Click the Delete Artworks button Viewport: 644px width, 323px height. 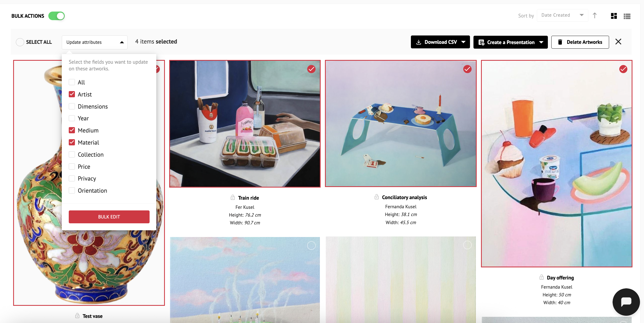click(x=580, y=42)
